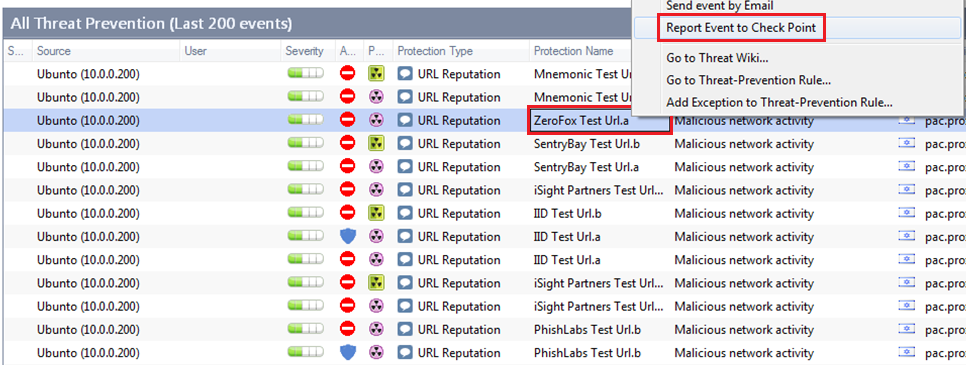This screenshot has width=966, height=366.
Task: Click URL Reputation text in ZeroFox row
Action: click(459, 121)
